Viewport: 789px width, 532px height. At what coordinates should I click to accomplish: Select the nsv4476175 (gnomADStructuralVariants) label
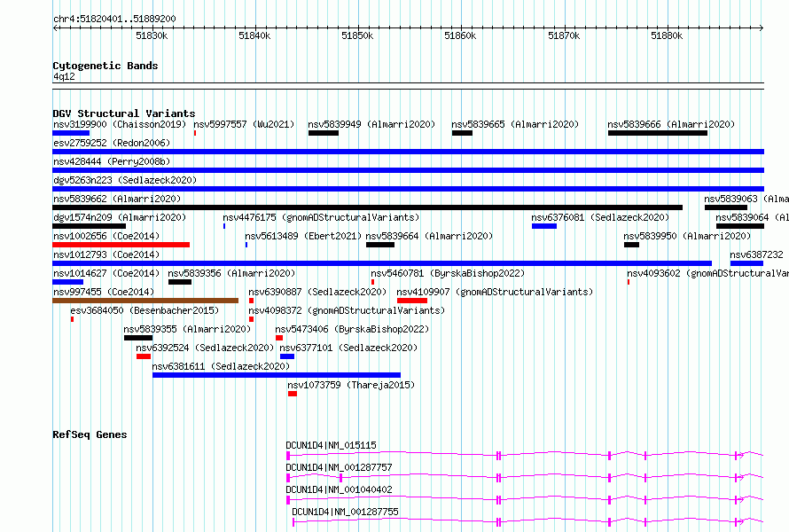[321, 217]
